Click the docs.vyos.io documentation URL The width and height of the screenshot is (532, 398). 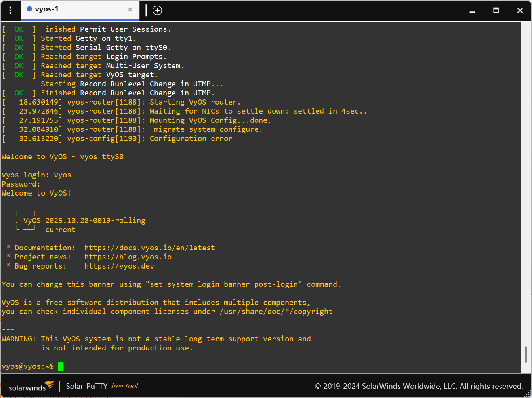pyautogui.click(x=149, y=248)
